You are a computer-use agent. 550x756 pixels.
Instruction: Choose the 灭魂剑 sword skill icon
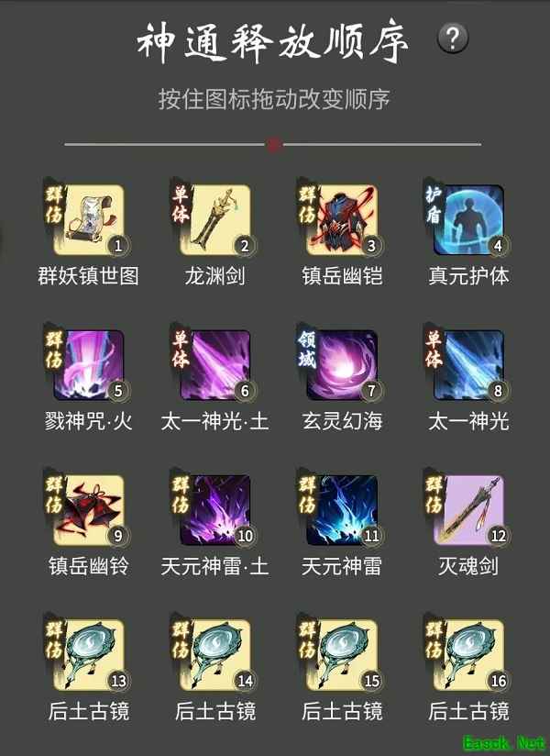click(x=468, y=510)
